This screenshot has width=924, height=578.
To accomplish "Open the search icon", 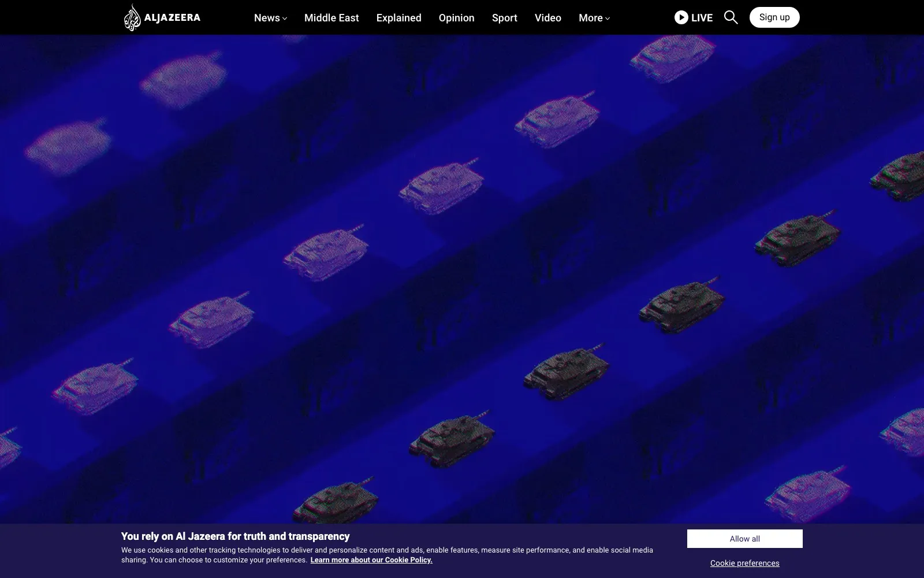I will (x=731, y=17).
